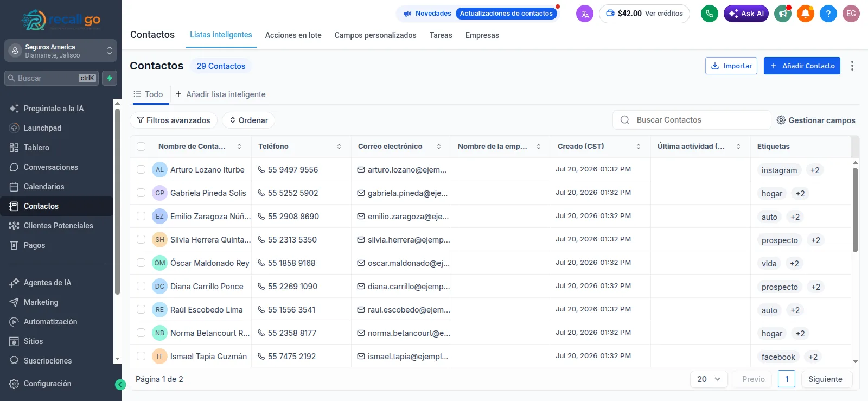
Task: Open Marketing in the sidebar
Action: click(x=56, y=302)
